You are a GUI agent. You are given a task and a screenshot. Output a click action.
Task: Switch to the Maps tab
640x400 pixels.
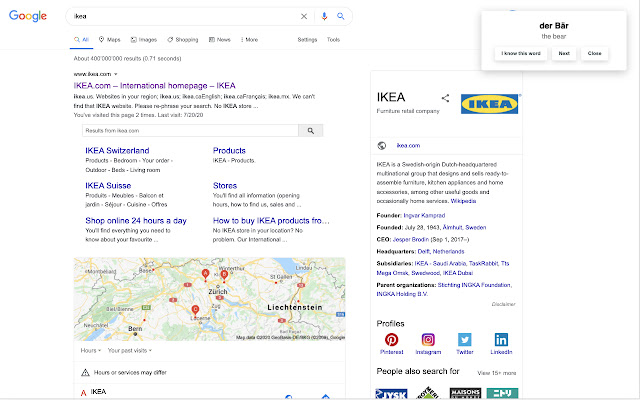point(109,40)
